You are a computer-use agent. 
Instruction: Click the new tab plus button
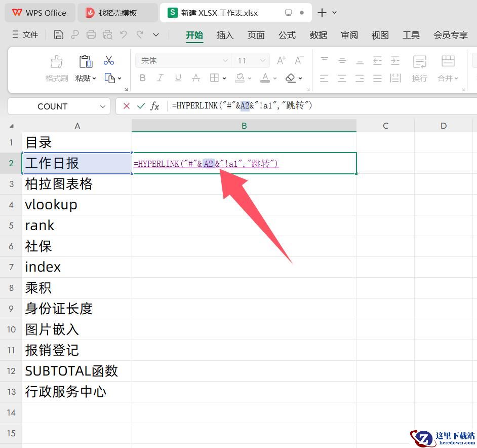tap(322, 13)
